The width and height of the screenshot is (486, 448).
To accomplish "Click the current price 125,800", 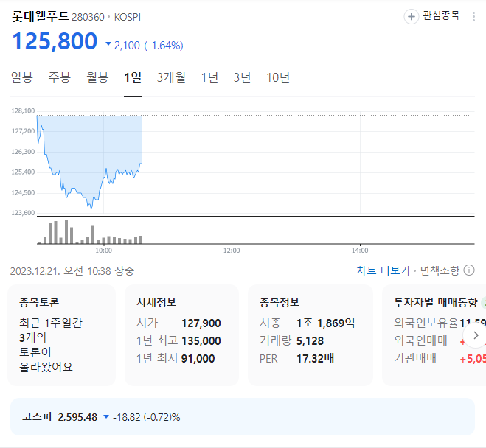I will 55,41.
